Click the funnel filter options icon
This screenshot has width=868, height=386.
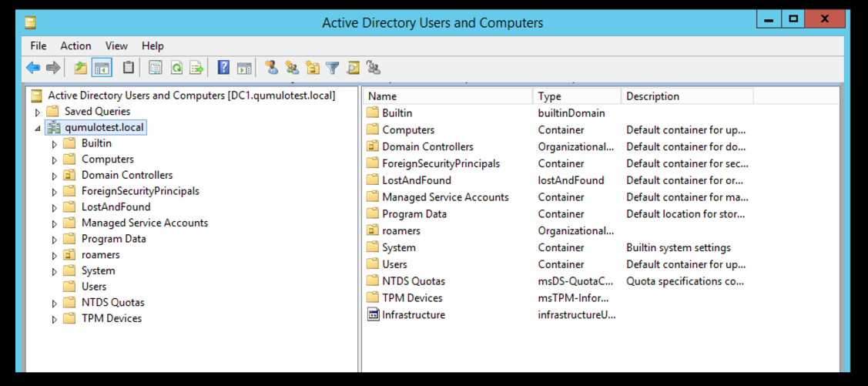point(333,68)
